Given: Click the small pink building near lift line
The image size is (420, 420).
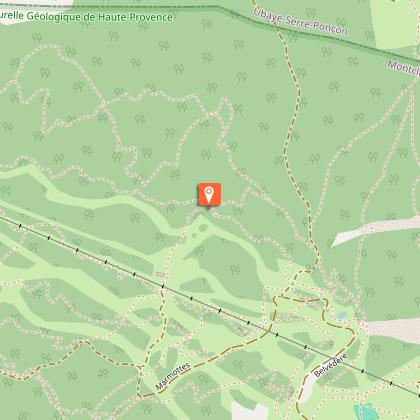Looking at the screenshot, I should point(160,274).
